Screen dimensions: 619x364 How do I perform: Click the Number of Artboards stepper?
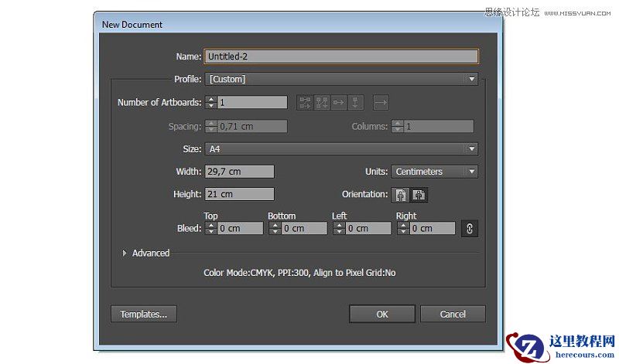[x=210, y=102]
